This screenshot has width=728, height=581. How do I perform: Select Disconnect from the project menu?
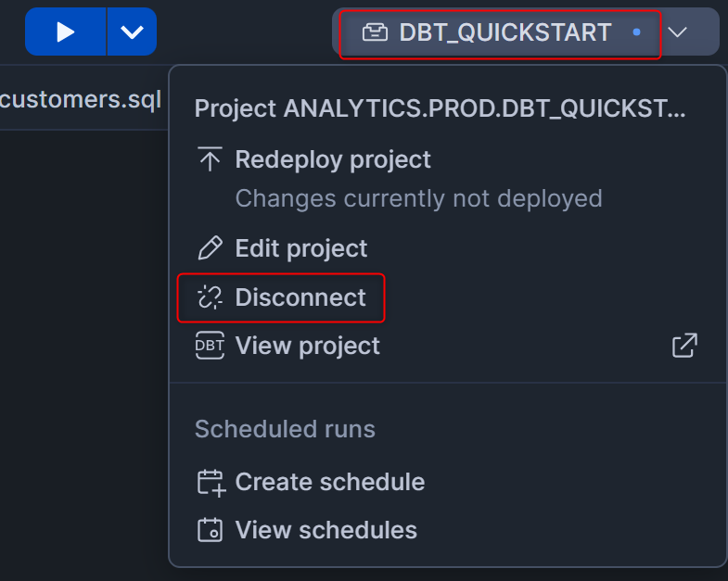pos(300,297)
